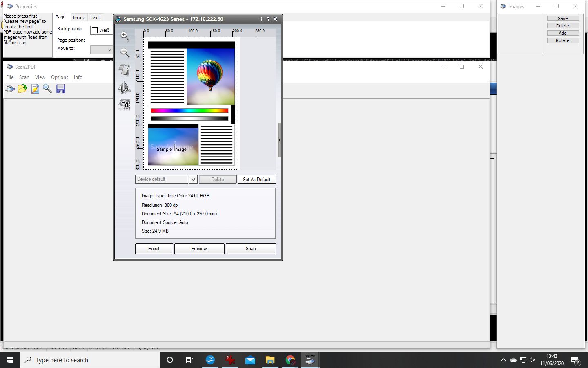Click the Rotate button in Images panel
588x368 pixels.
point(562,40)
